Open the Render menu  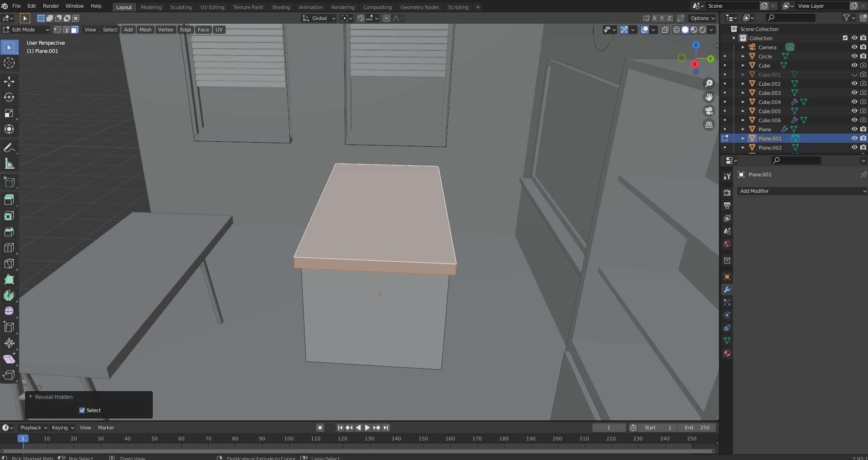click(x=51, y=6)
